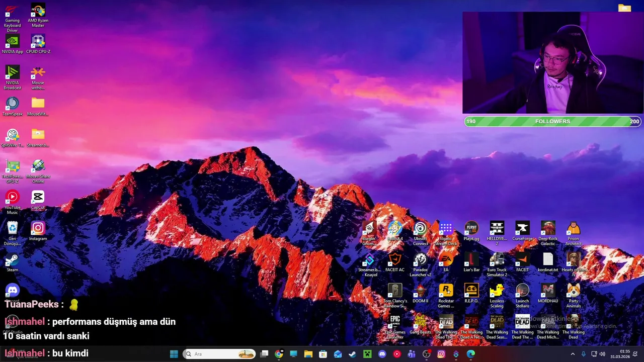Open the FACEIT AC shortcut
Screen dimensions: 644x362
(x=395, y=262)
